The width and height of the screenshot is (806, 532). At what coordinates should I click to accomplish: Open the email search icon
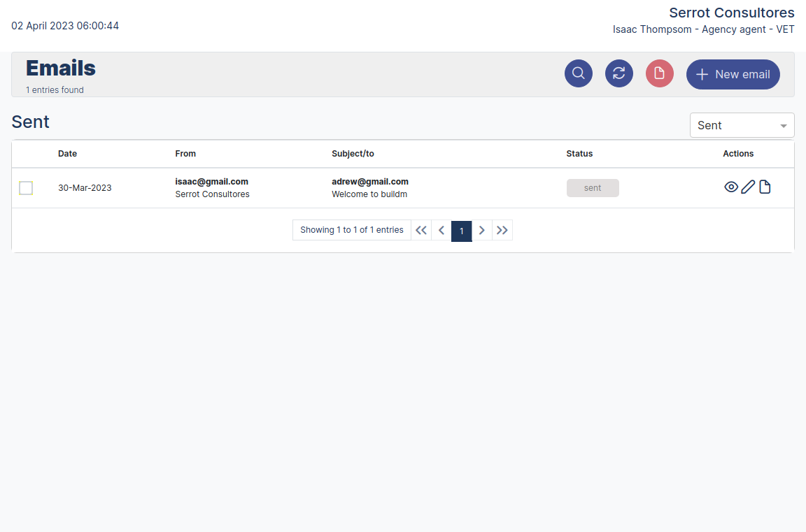pos(578,73)
